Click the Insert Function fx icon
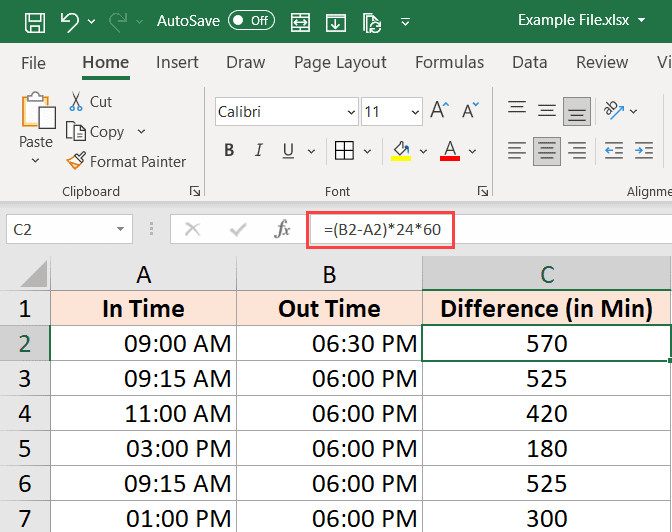 [x=282, y=229]
